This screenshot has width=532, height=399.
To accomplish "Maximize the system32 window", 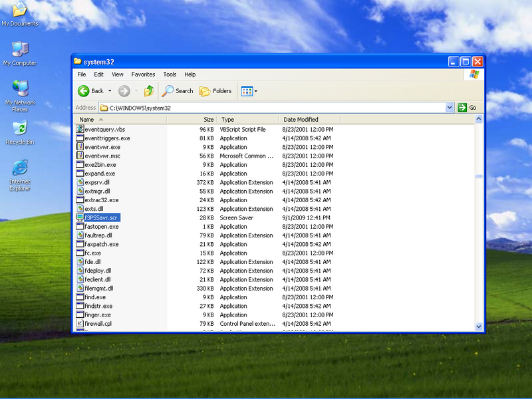I will click(466, 62).
